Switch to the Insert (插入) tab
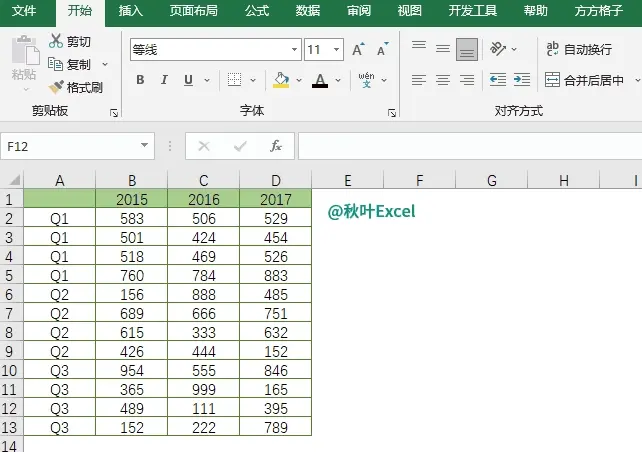The width and height of the screenshot is (642, 452). pos(131,11)
